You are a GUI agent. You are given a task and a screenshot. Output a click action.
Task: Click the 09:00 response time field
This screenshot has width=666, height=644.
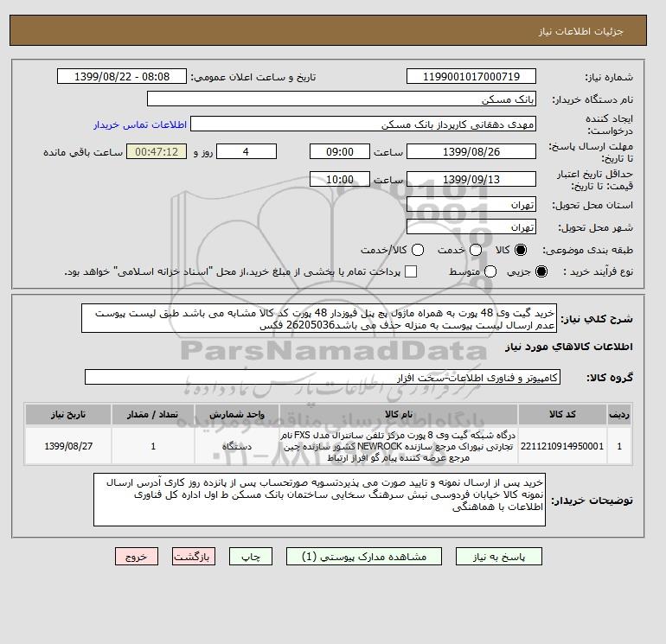point(340,151)
